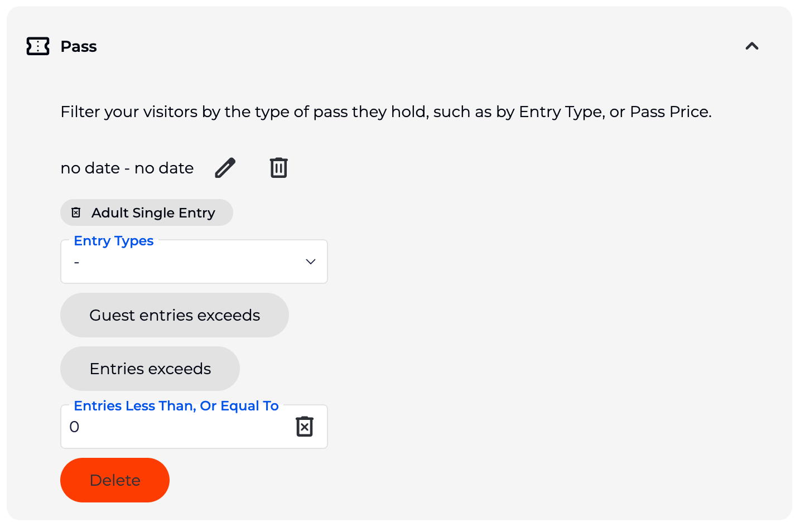Click the Adult Single Entry chip label
Viewport: 800px width, 532px height.
[153, 212]
